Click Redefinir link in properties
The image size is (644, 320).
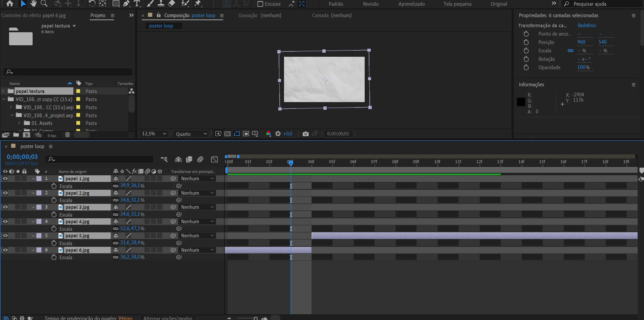pyautogui.click(x=587, y=26)
